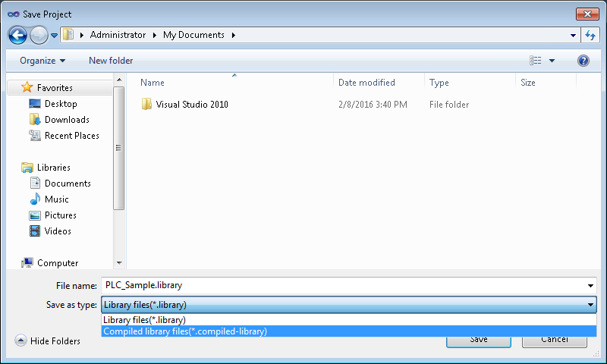Choose Library files(*.library) from the dropdown list
This screenshot has height=364, width=607.
point(349,320)
